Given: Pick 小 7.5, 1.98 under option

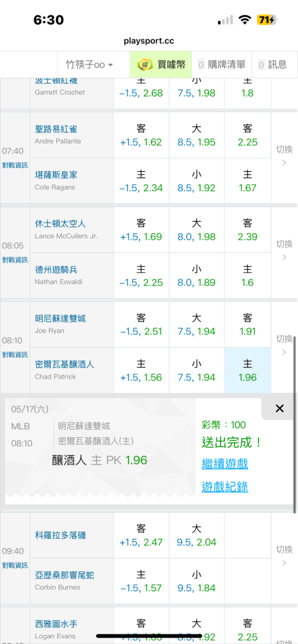Looking at the screenshot, I should tap(196, 92).
